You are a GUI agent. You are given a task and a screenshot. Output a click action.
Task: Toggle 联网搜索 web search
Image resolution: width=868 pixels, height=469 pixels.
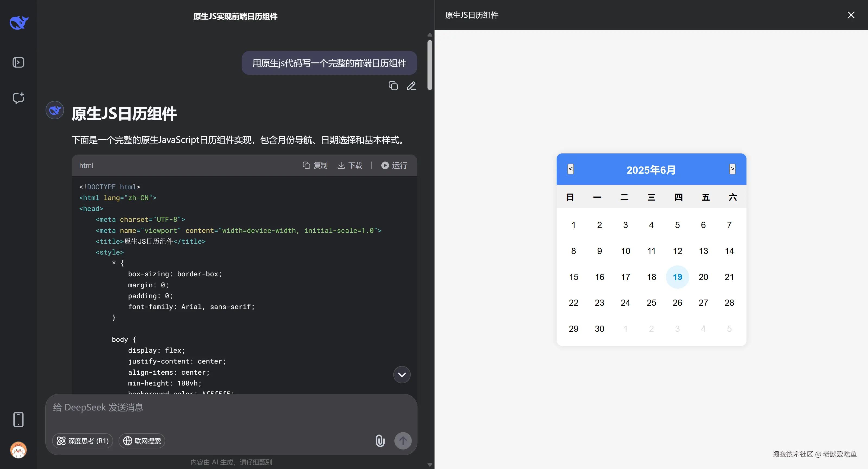pos(142,441)
